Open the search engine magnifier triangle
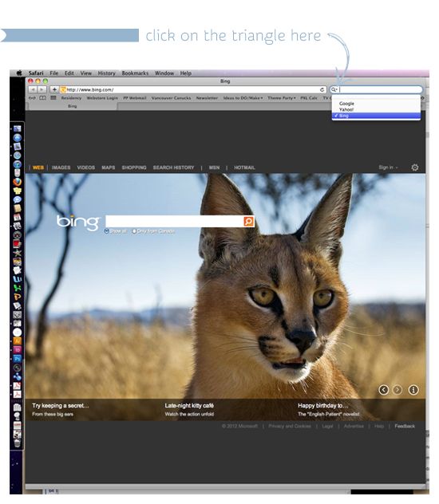The height and width of the screenshot is (504, 439). coord(334,89)
